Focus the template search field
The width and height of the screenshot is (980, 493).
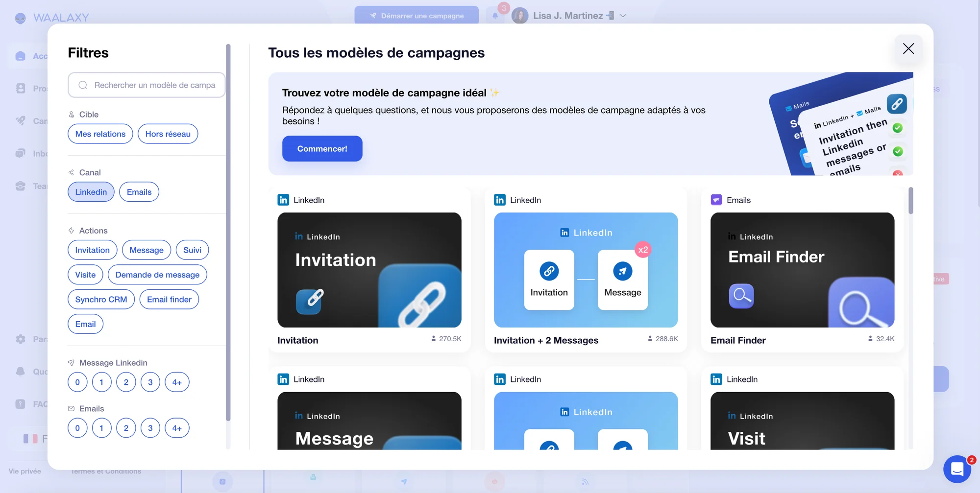(147, 85)
